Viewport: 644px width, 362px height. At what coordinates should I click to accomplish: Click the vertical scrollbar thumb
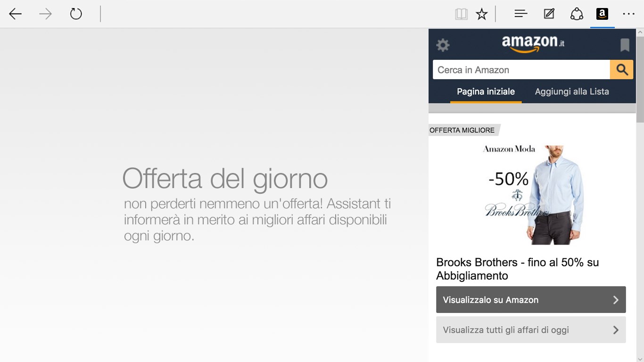tap(640, 79)
